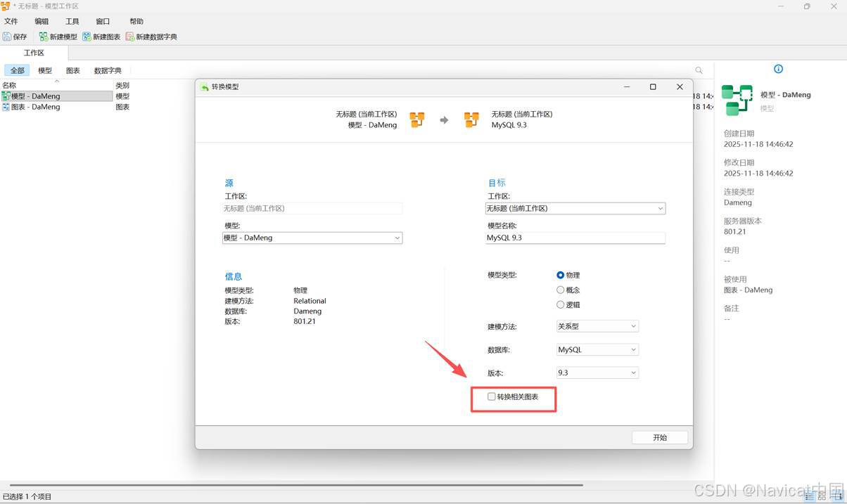Click the green arrow icon in 转换模型 title bar
Image resolution: width=847 pixels, height=504 pixels.
pos(205,87)
